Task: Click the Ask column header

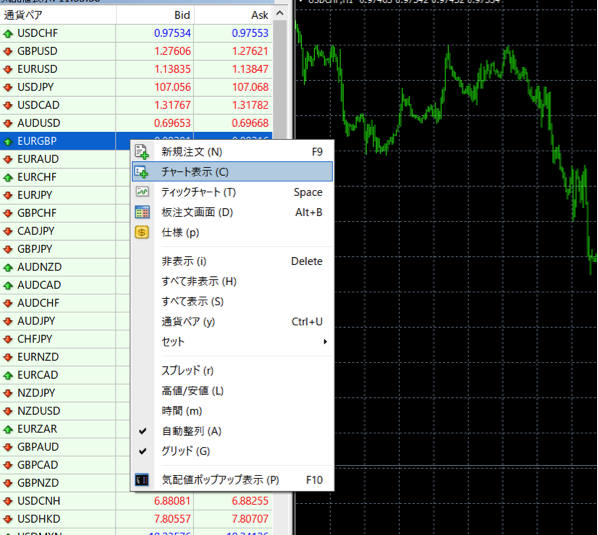Action: click(233, 15)
